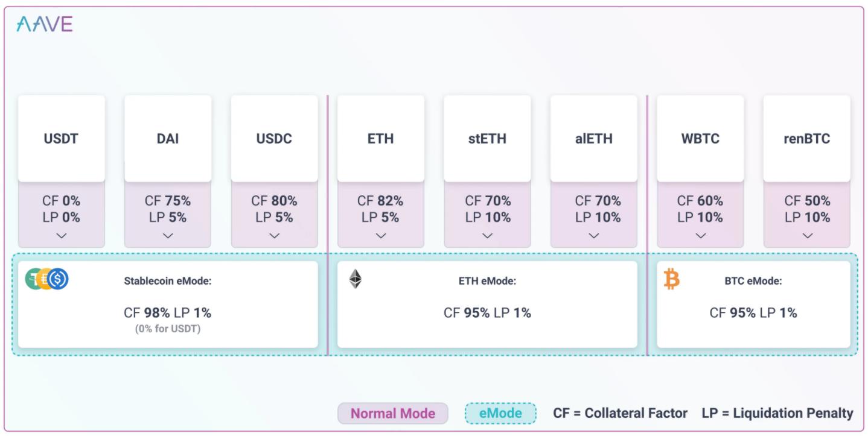Expand the chevron under USDC
The height and width of the screenshot is (436, 868).
coord(275,236)
